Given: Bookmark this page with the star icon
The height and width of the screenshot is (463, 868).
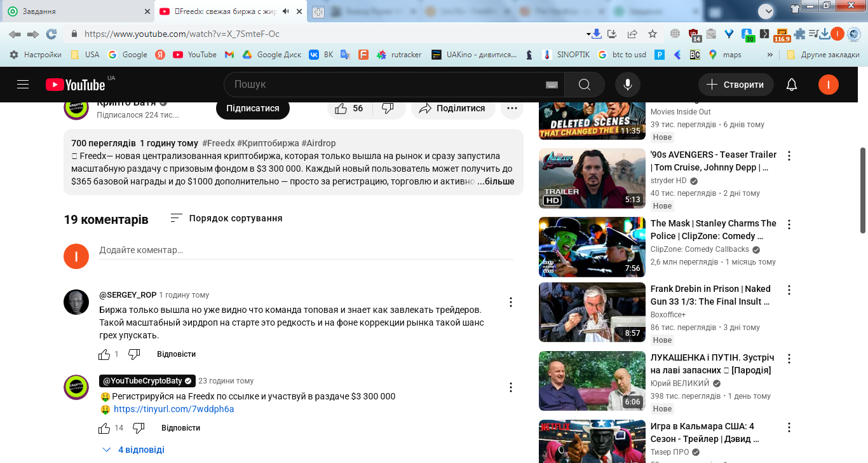Looking at the screenshot, I should click(x=653, y=34).
